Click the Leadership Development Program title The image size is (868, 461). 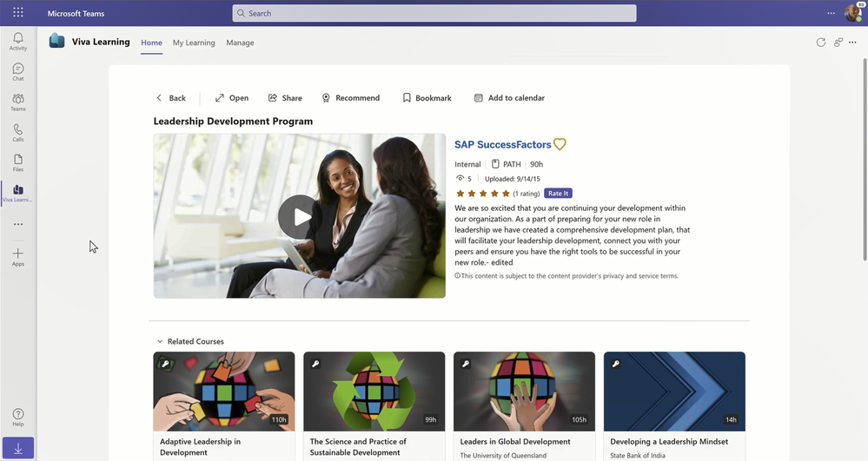tap(233, 122)
